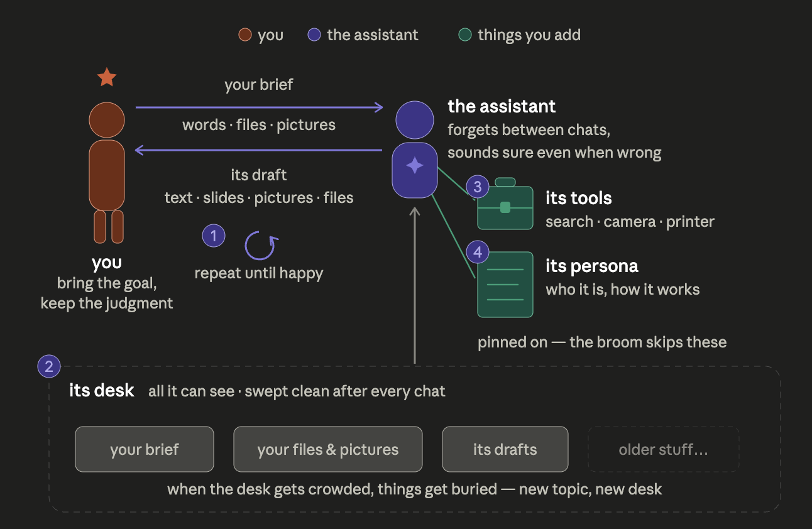Click the grey upward arrow from desk
Screen dimensions: 812x529
click(415, 285)
